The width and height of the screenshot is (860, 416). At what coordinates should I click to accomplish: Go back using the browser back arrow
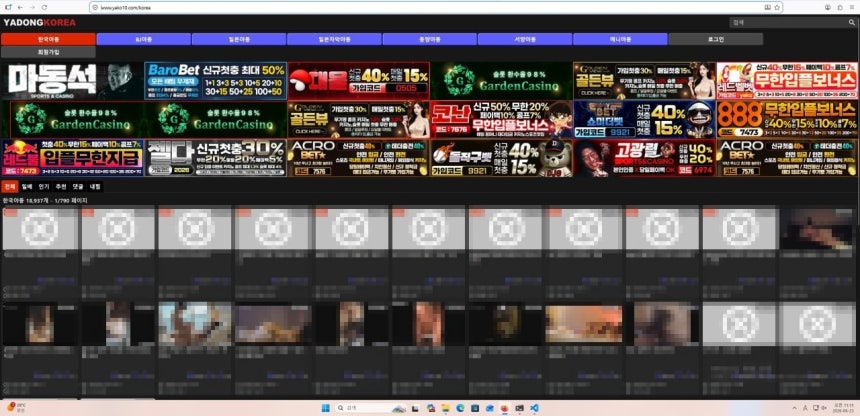pyautogui.click(x=20, y=8)
